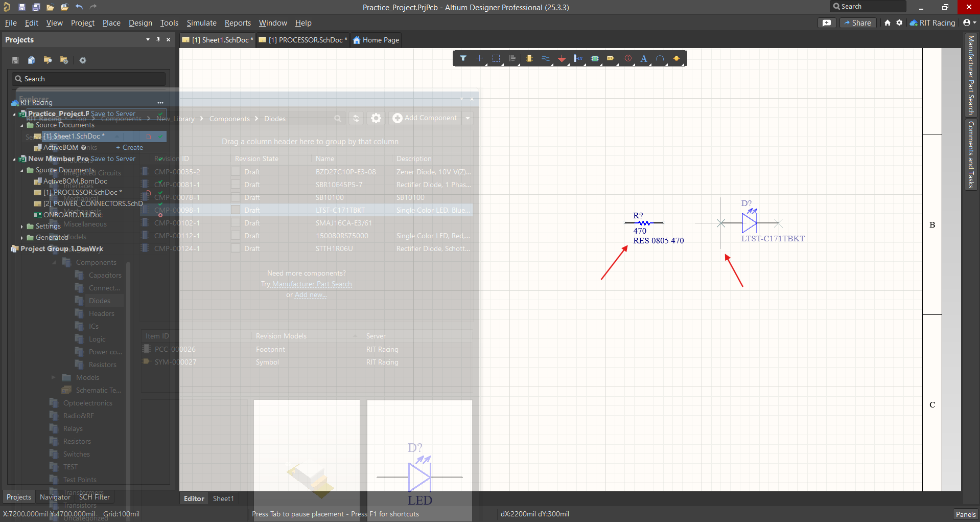Pin the Projects panel
The height and width of the screenshot is (522, 980).
(x=158, y=39)
